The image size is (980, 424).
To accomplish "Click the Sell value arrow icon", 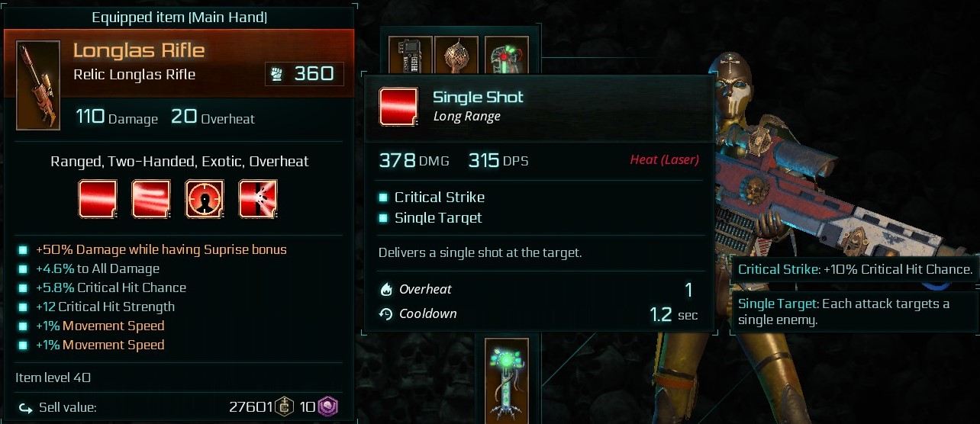I will coord(26,408).
